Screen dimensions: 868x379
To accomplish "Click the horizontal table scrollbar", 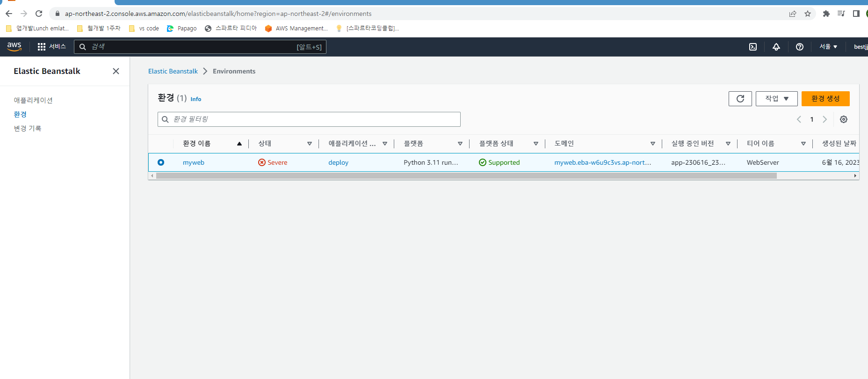I will [x=466, y=176].
